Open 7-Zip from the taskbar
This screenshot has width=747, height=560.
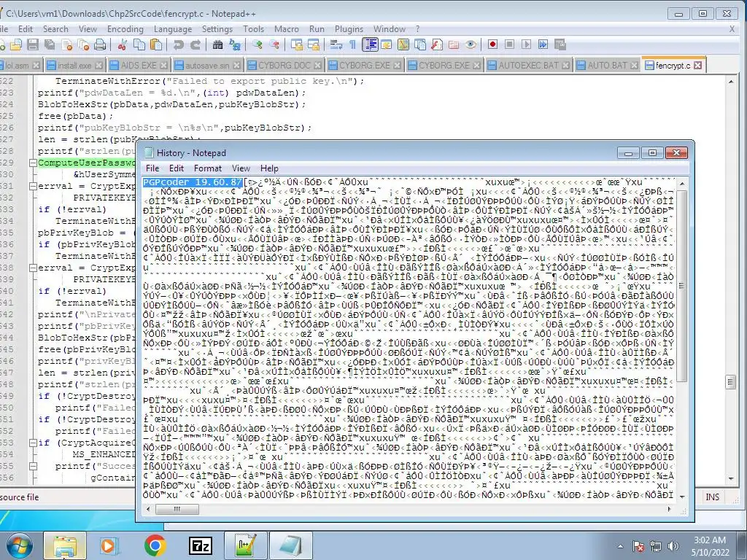(x=201, y=545)
